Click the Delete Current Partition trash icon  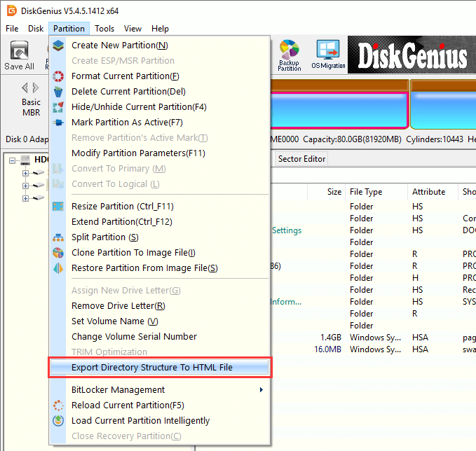pyautogui.click(x=58, y=92)
